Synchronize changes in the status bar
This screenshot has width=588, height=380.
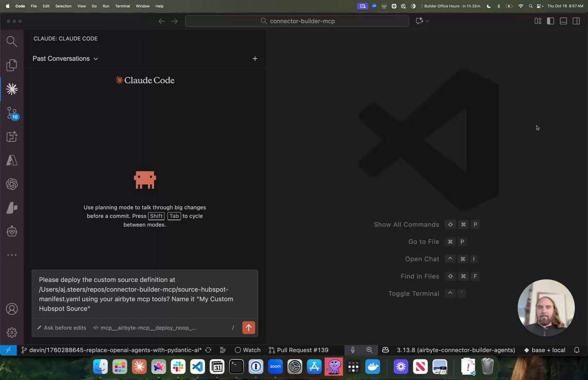point(208,350)
